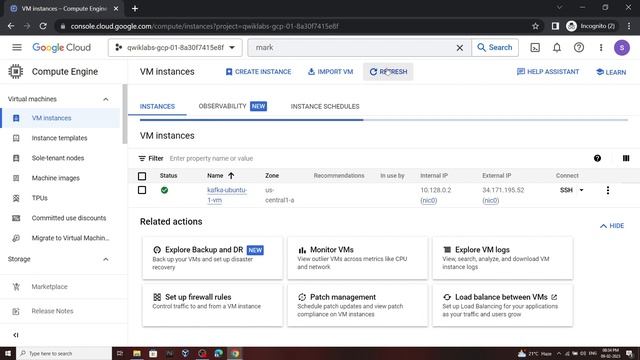This screenshot has height=360, width=640.
Task: Open a new browser tab
Action: (x=135, y=8)
